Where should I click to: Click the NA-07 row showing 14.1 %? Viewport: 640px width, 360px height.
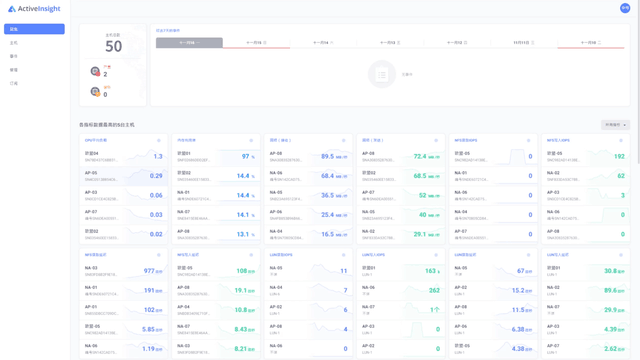[216, 215]
